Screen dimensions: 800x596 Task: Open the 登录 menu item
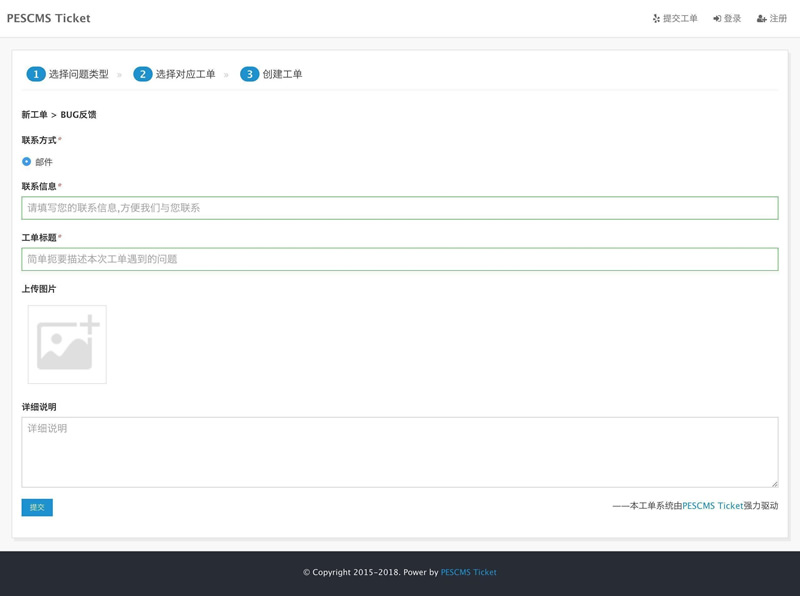(727, 18)
